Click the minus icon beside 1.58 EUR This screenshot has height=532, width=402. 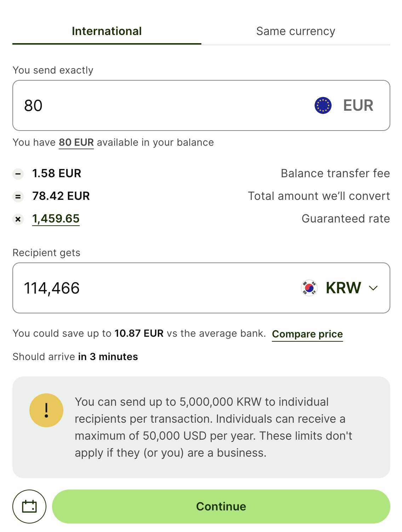[18, 174]
